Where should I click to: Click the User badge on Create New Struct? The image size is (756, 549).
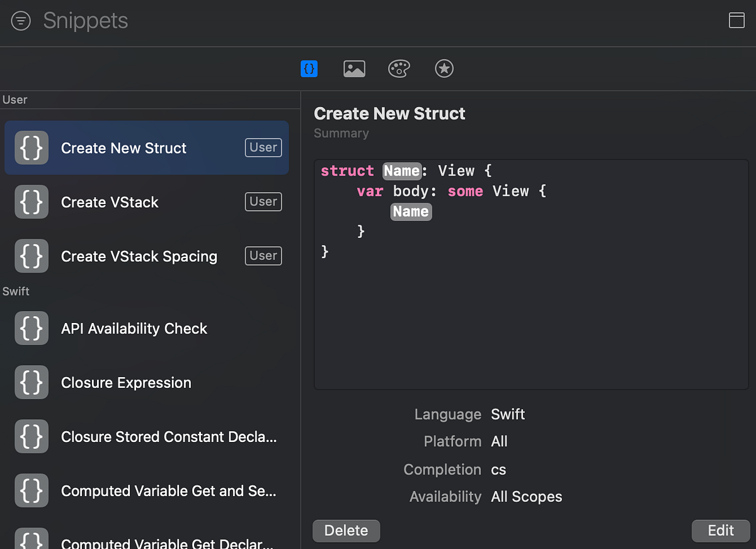click(x=263, y=147)
